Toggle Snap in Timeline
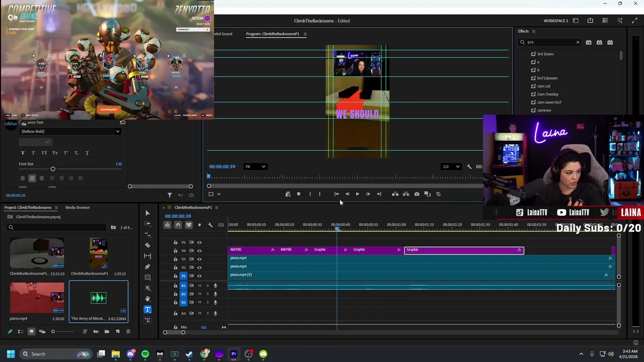The height and width of the screenshot is (362, 644). point(178,225)
